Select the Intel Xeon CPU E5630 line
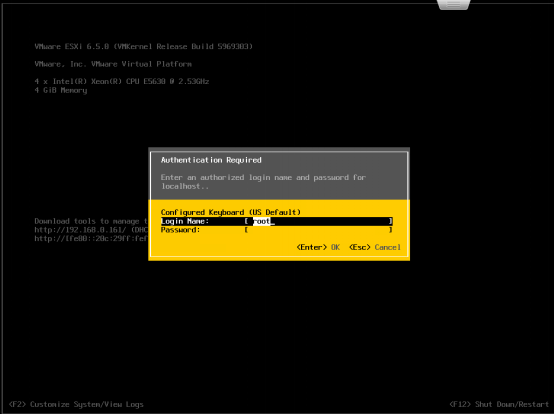The width and height of the screenshot is (554, 414). (x=122, y=81)
